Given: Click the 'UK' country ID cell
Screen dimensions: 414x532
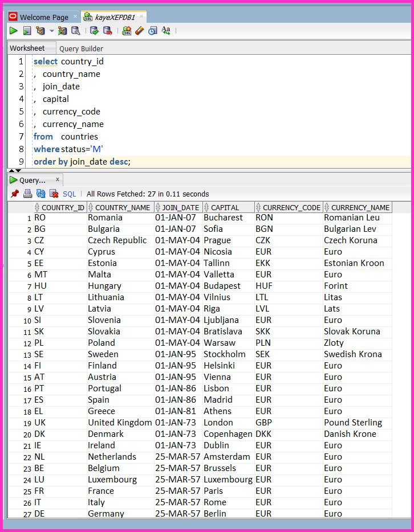Looking at the screenshot, I should 60,423.
